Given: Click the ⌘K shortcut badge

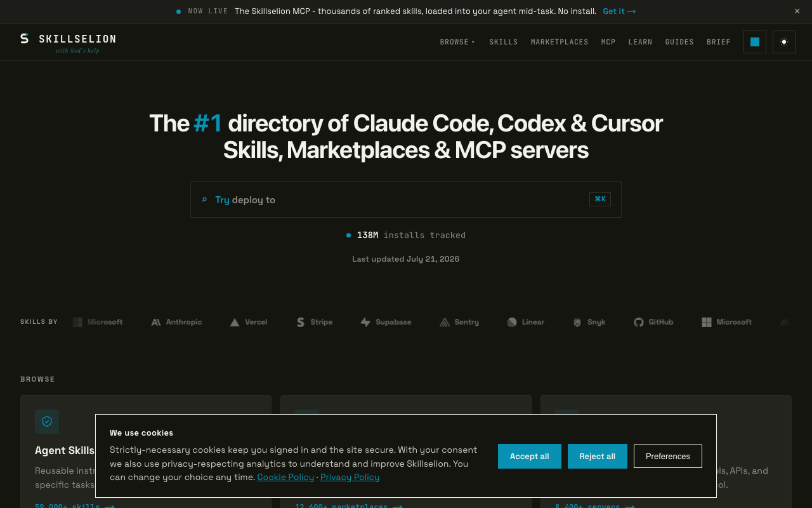Looking at the screenshot, I should click(600, 199).
